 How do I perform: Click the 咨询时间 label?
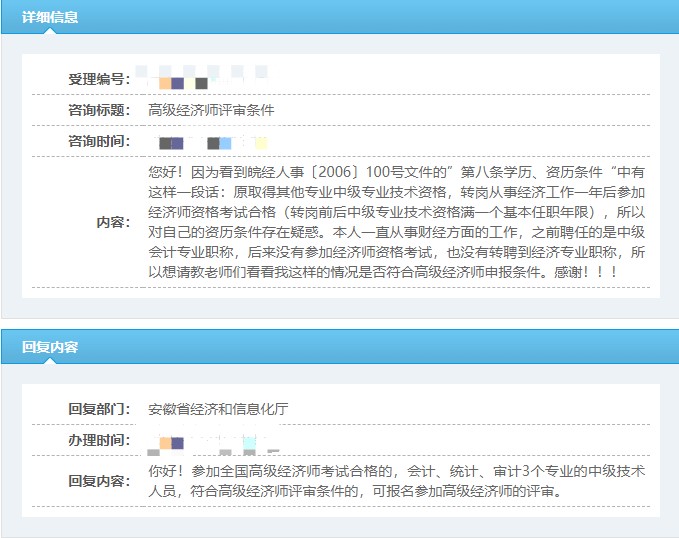point(98,141)
